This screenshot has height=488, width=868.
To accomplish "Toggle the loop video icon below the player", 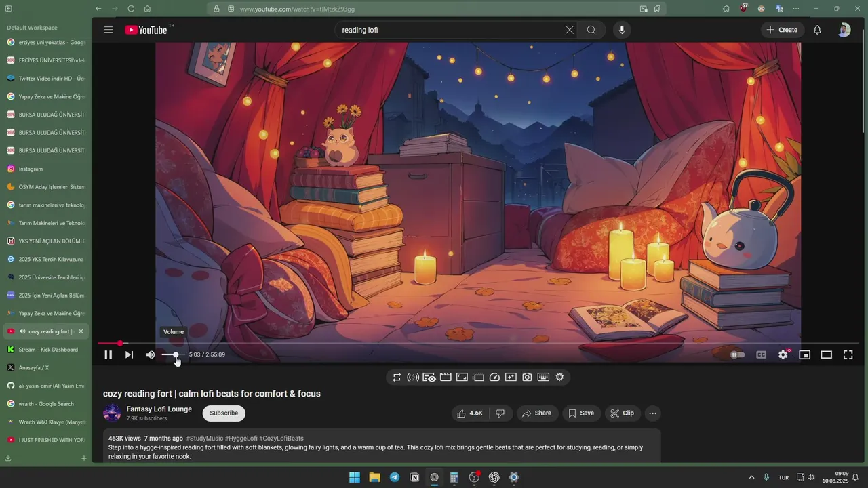I will pyautogui.click(x=397, y=378).
